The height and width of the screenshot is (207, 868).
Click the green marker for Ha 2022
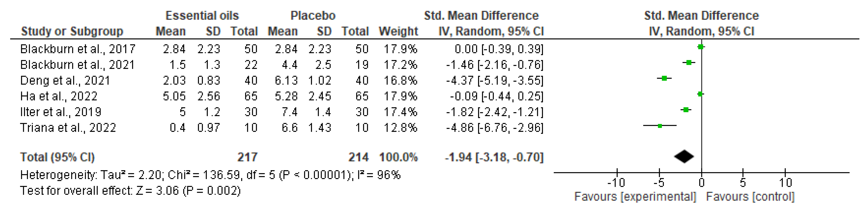[x=700, y=94]
